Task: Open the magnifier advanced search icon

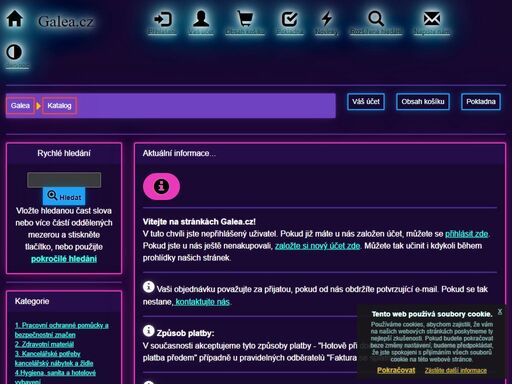Action: pos(376,19)
